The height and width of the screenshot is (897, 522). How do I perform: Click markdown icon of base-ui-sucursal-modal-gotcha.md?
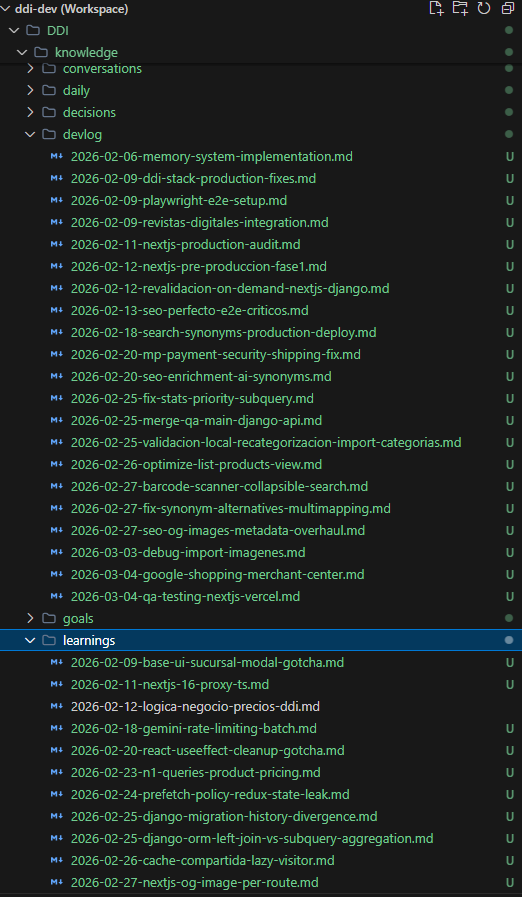pyautogui.click(x=57, y=662)
